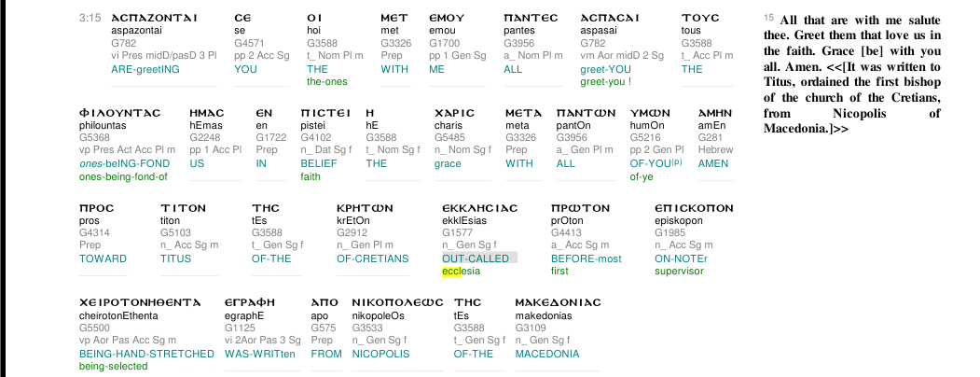The image size is (980, 377).
Task: Click the 'supervisor' green translation
Action: point(679,271)
